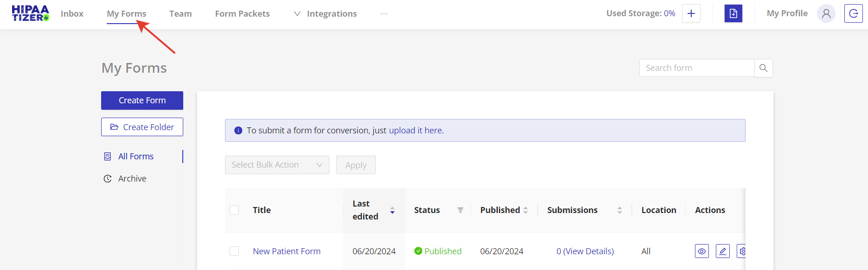Viewport: 868px width, 270px height.
Task: Toggle the select-all checkbox in table header
Action: click(x=234, y=210)
